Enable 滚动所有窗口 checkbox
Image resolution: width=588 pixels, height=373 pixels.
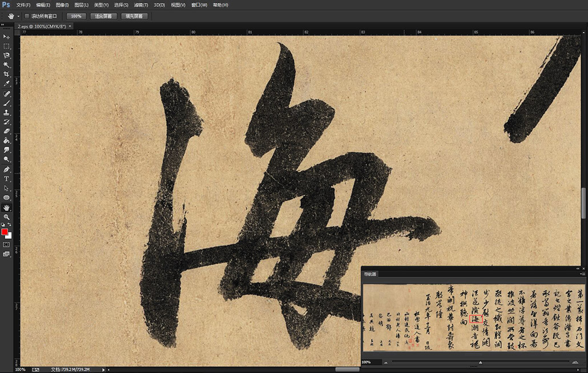click(27, 16)
